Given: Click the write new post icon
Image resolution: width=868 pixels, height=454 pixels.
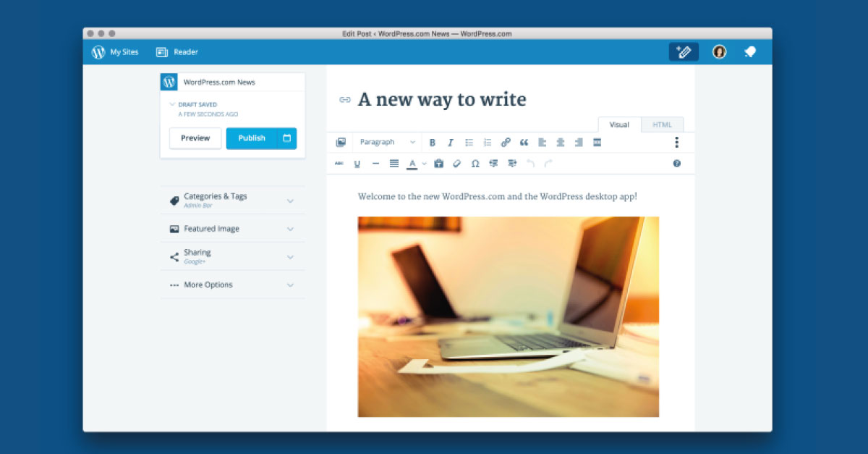Looking at the screenshot, I should (683, 52).
